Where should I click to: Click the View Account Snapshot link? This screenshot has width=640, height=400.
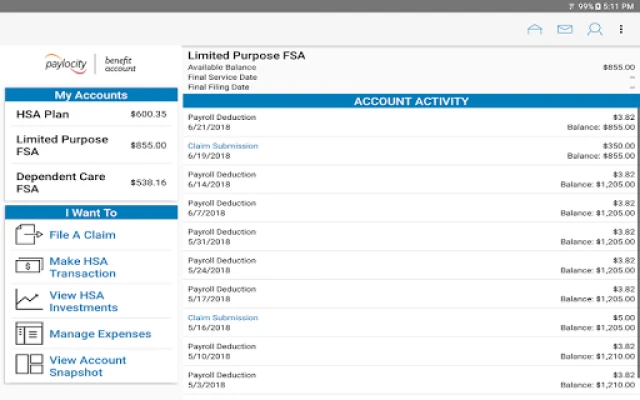coord(88,366)
